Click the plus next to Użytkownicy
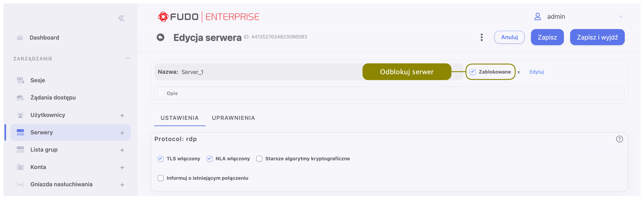This screenshot has width=644, height=201. [x=122, y=115]
